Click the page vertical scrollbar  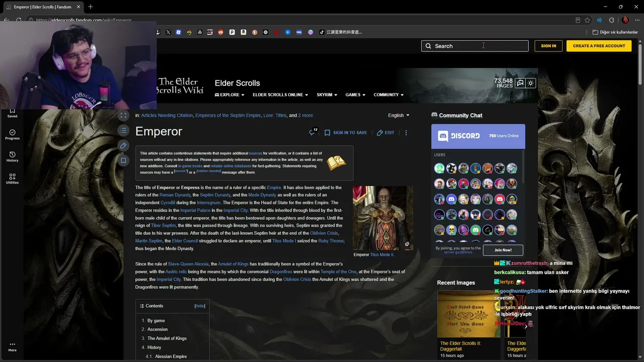click(x=640, y=65)
